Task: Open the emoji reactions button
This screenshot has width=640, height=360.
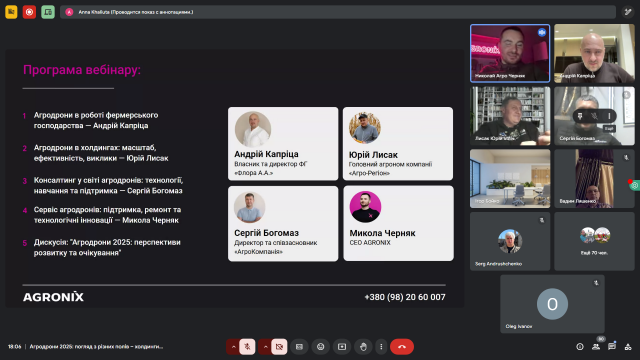Action: pos(321,347)
